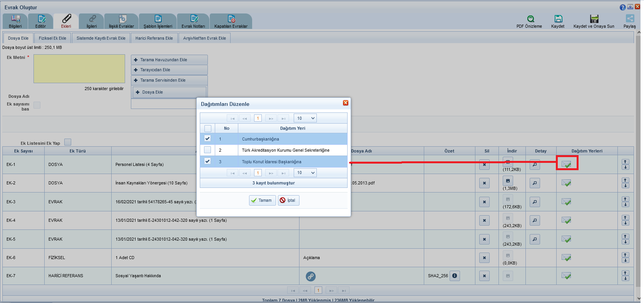Image resolution: width=644 pixels, height=303 pixels.
Task: Download the EK-2 file
Action: [508, 181]
